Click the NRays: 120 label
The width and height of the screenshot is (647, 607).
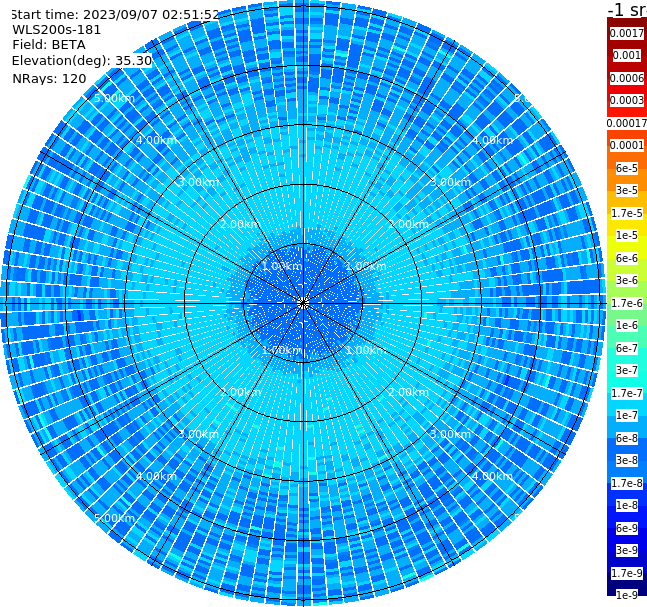point(49,79)
